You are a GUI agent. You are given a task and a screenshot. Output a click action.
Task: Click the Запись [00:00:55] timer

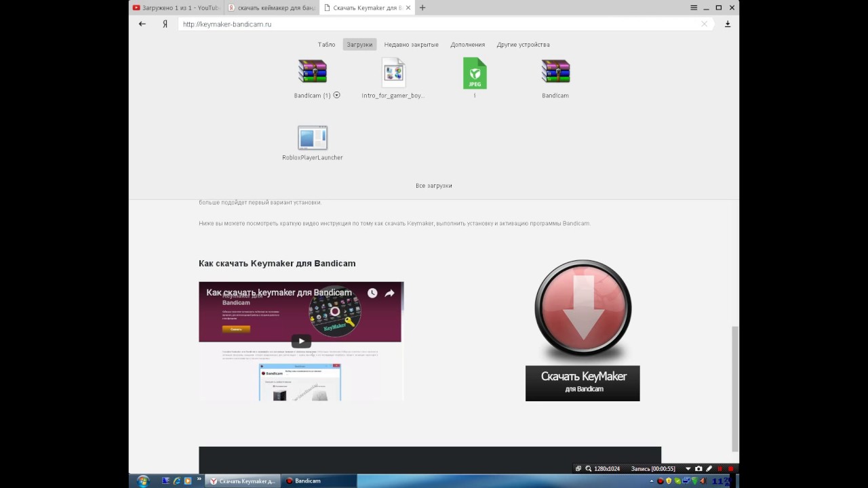[653, 469]
